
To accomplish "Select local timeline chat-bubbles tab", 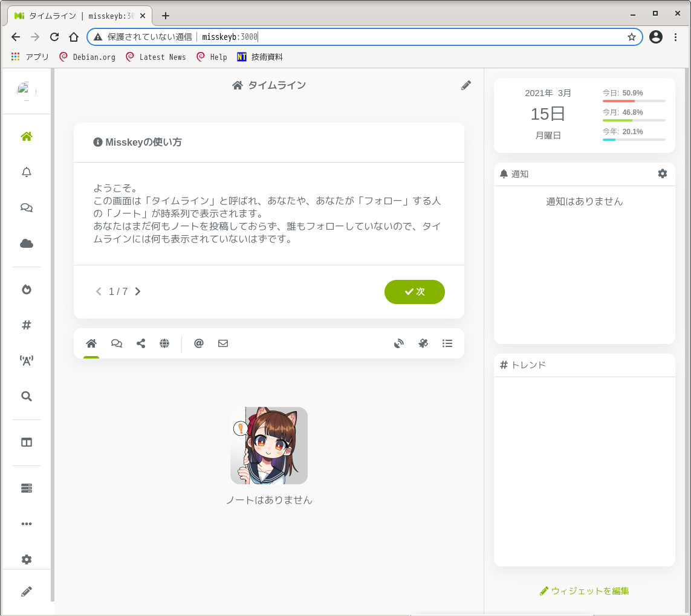I will tap(116, 343).
